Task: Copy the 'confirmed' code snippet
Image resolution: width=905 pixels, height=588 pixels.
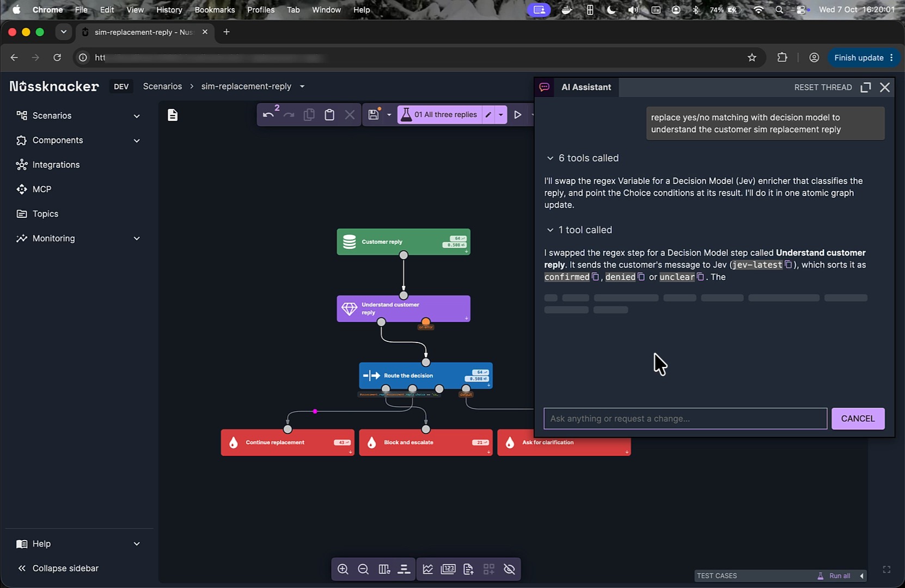Action: 595,277
